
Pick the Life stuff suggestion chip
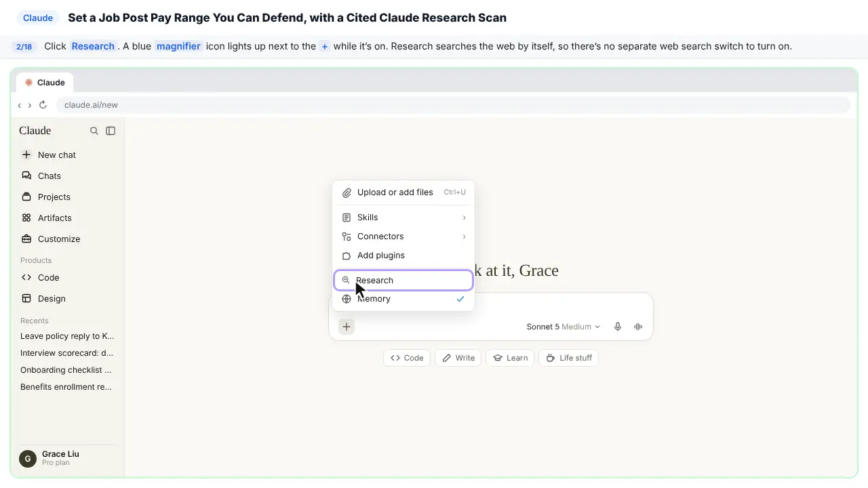point(569,358)
